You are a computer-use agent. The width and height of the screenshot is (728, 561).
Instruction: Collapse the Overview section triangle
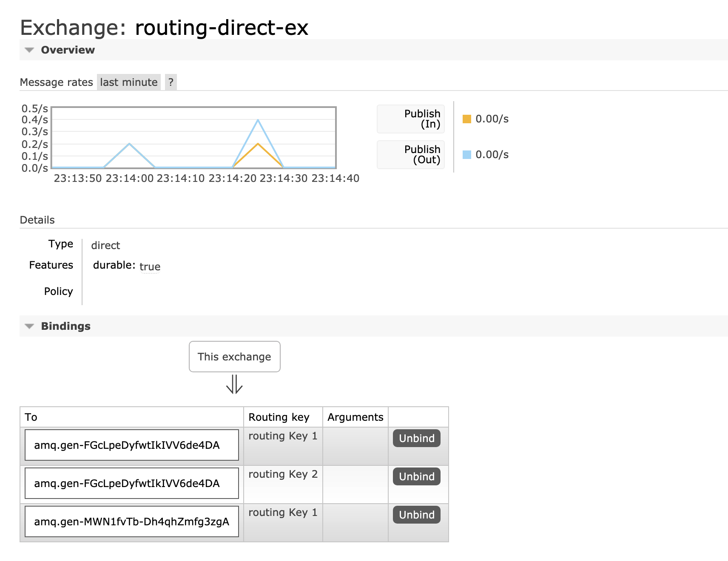[x=29, y=50]
